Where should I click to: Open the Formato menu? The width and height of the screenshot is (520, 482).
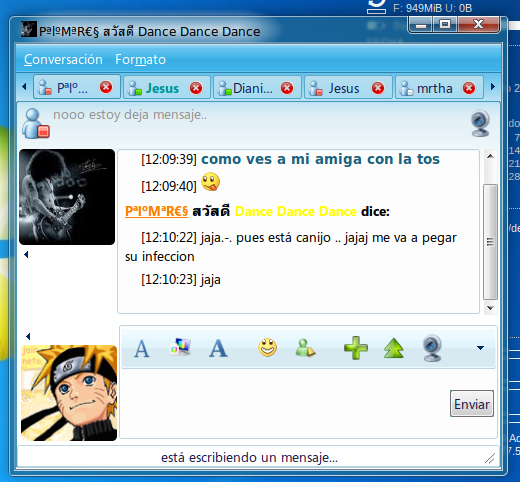point(140,59)
